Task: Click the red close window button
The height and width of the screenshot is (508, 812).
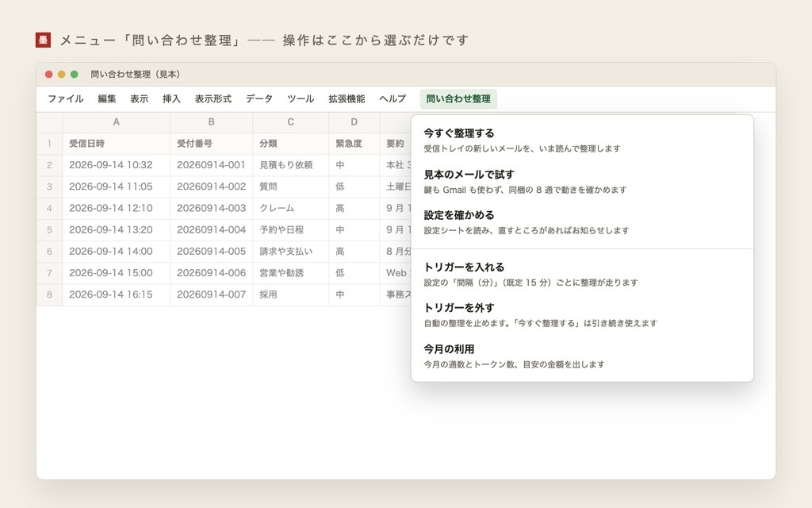Action: click(48, 74)
